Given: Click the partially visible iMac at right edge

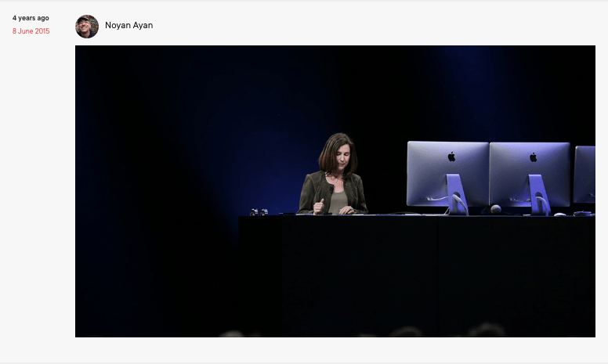Looking at the screenshot, I should [x=585, y=174].
